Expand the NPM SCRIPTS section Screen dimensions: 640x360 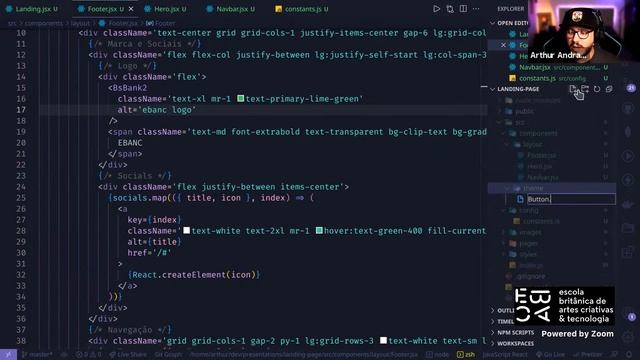(513, 332)
